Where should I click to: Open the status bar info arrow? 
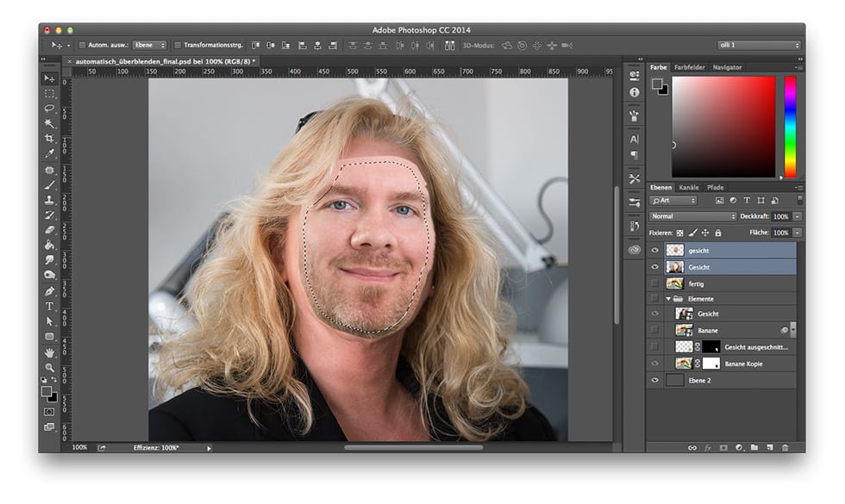click(209, 448)
